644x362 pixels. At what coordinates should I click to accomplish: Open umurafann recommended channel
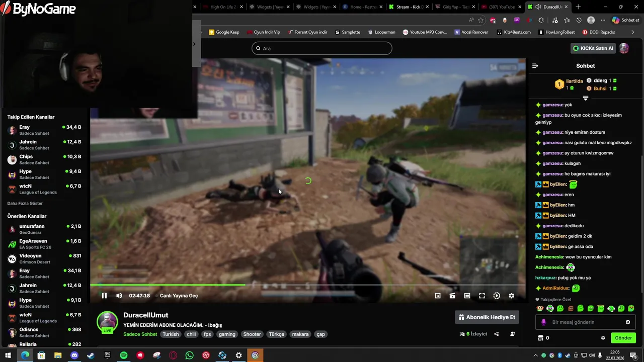click(44, 229)
